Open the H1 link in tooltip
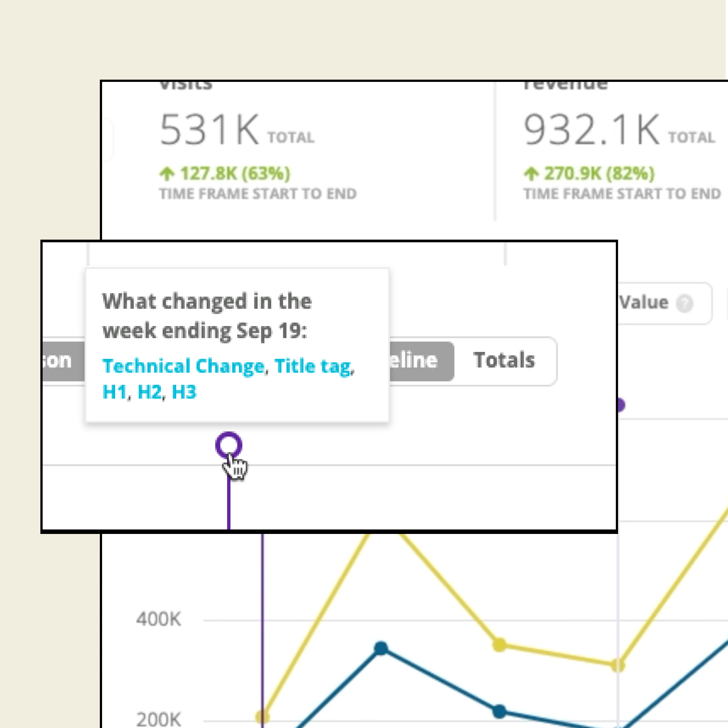Image resolution: width=728 pixels, height=728 pixels. click(x=114, y=392)
